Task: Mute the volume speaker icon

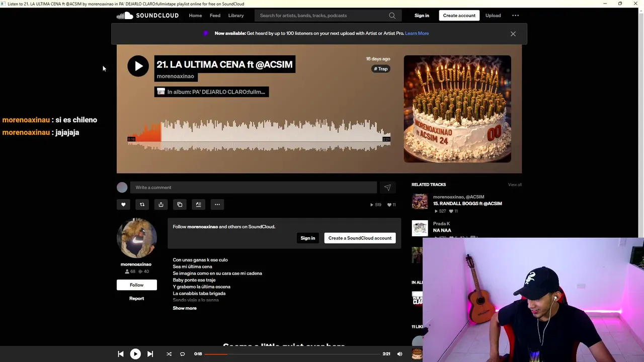Action: click(x=399, y=354)
